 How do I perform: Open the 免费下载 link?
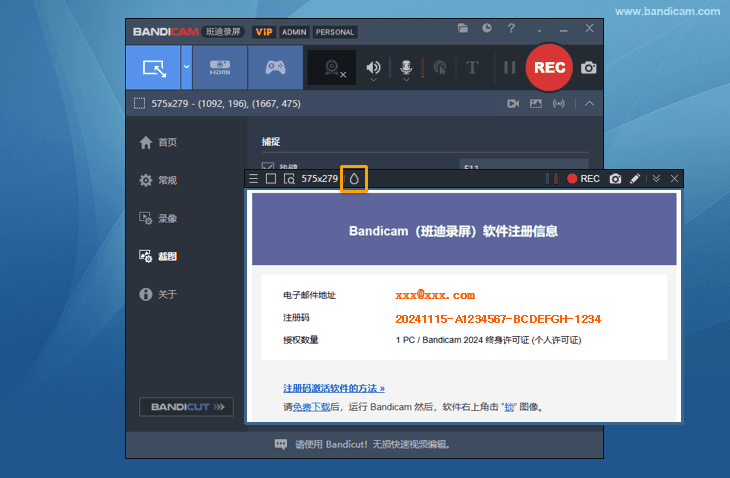pyautogui.click(x=311, y=407)
